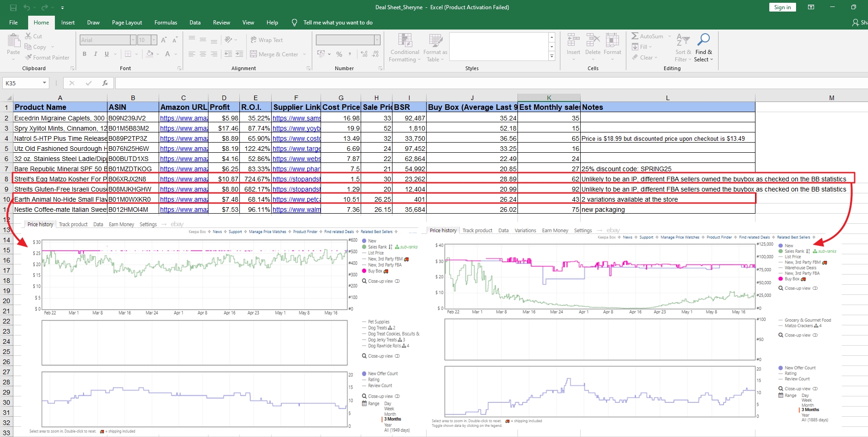Click the Sign in button
Image resolution: width=868 pixels, height=437 pixels.
pyautogui.click(x=782, y=7)
